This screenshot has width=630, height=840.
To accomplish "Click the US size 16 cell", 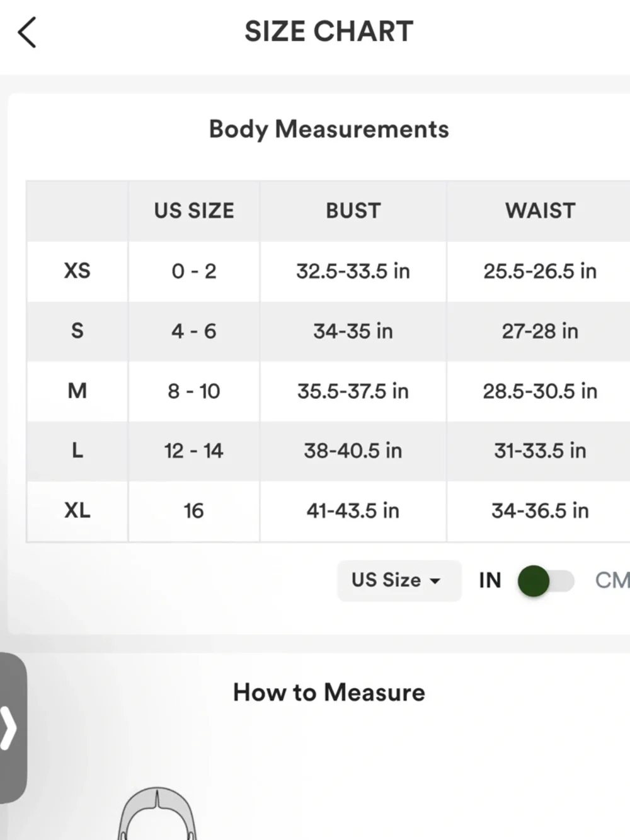I will pos(194,510).
